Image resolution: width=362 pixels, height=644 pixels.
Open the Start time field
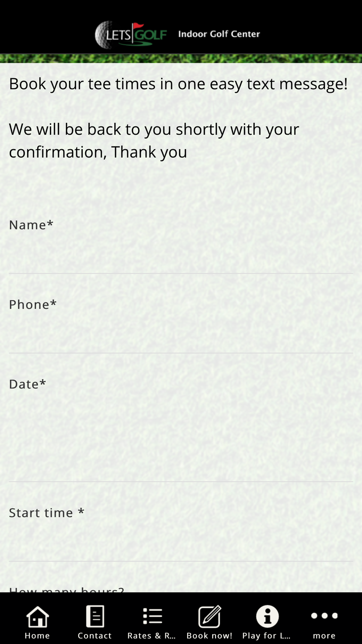point(181,544)
